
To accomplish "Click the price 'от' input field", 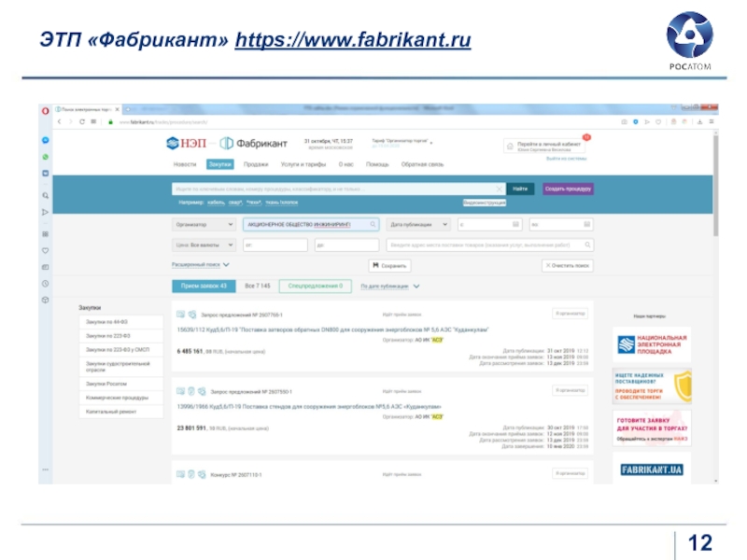I will pos(275,245).
